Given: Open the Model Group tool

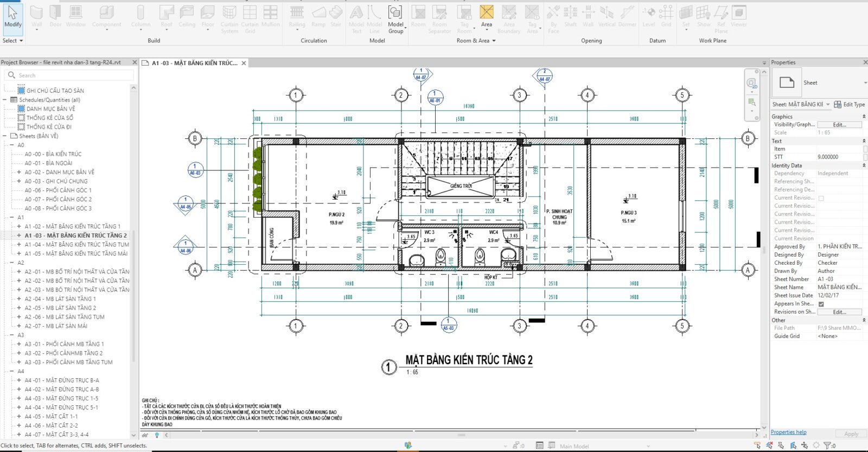Looking at the screenshot, I should pyautogui.click(x=395, y=20).
